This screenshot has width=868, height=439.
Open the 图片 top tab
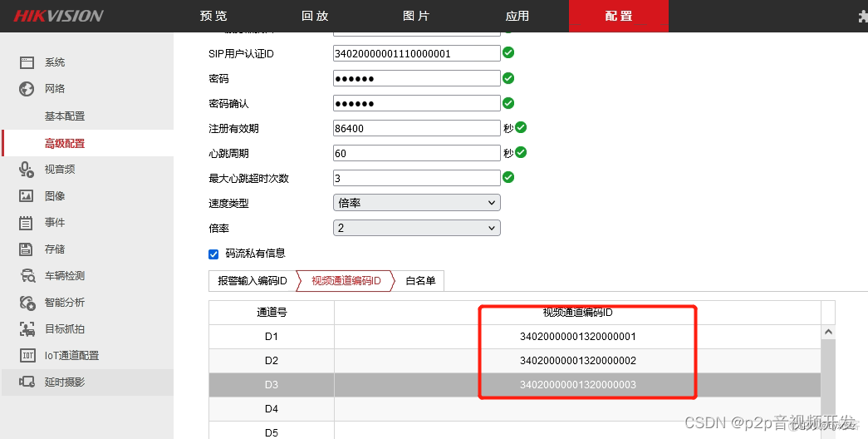(416, 16)
